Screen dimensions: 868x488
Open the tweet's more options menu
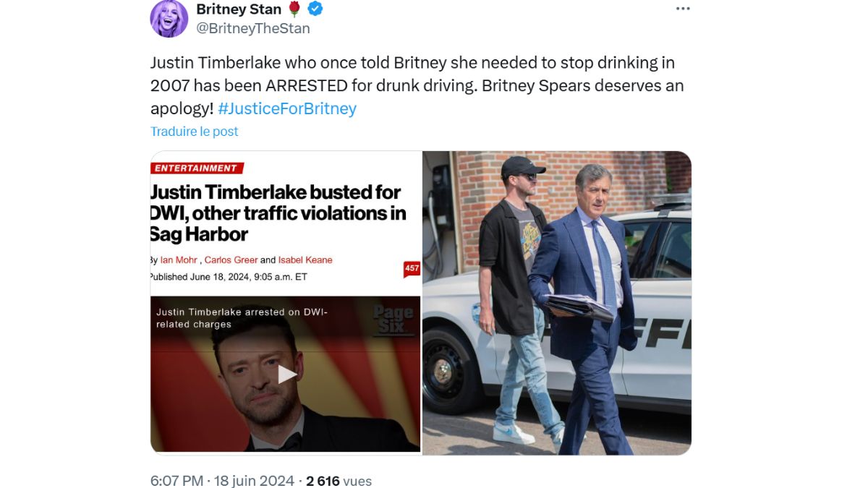(x=683, y=9)
